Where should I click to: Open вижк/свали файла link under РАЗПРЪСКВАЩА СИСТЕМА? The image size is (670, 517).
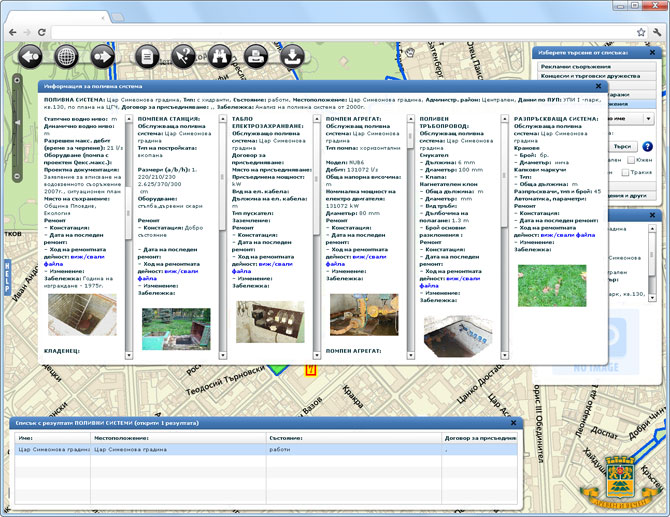click(x=568, y=235)
